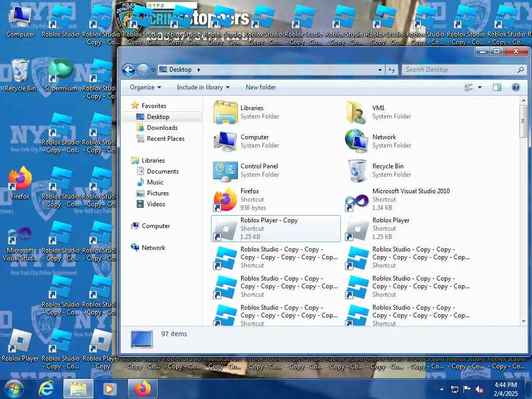Viewport: 532px width, 399px height.
Task: Click the Desktop breadcrumb in the address bar
Action: (180, 70)
